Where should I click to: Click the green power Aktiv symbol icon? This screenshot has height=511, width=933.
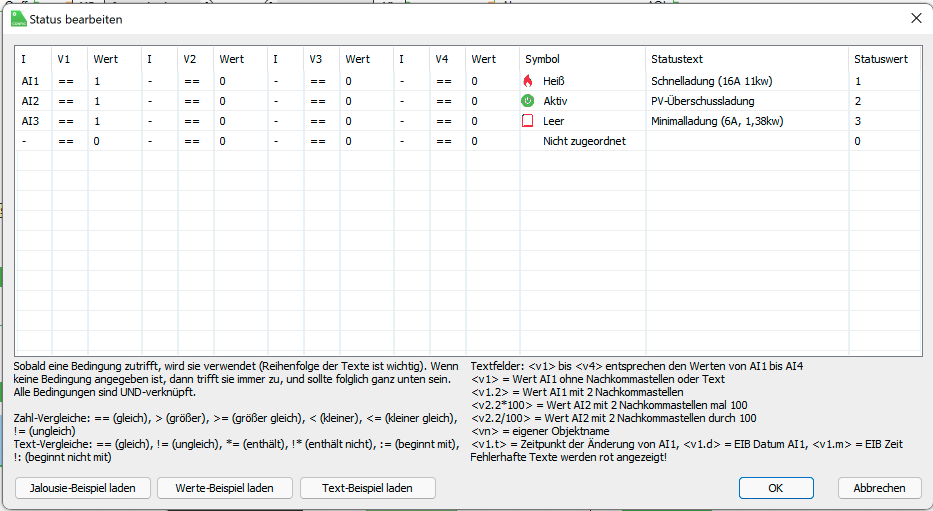[x=528, y=101]
